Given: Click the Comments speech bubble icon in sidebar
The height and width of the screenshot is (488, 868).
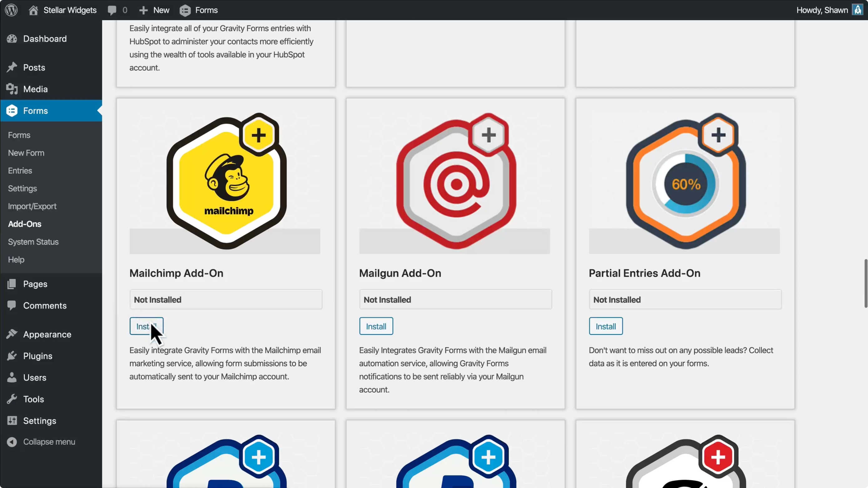Looking at the screenshot, I should [12, 305].
